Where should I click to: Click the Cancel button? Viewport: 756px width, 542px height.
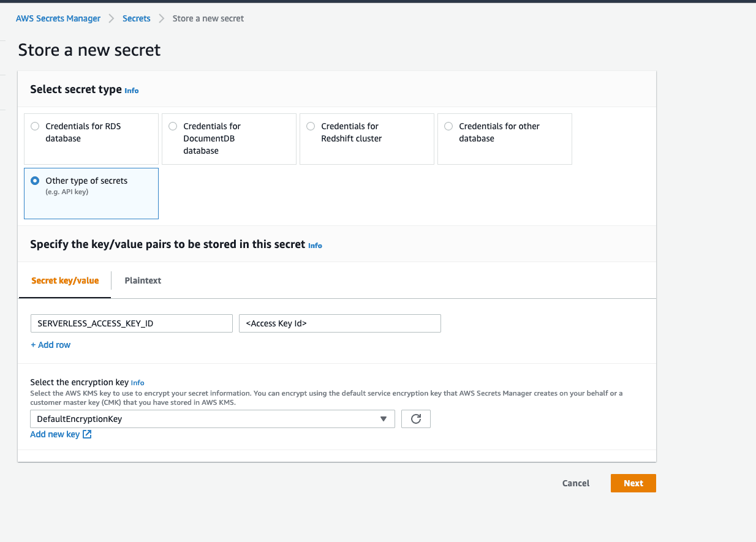576,483
